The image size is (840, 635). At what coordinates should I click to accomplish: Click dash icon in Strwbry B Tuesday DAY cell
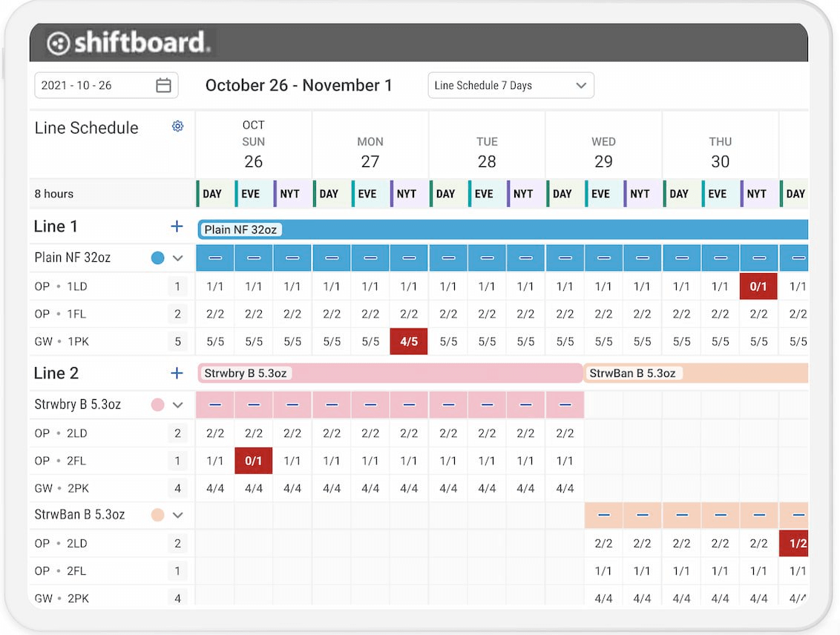click(447, 405)
